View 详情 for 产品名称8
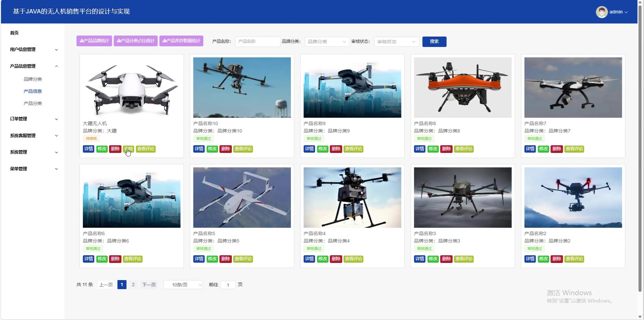The height and width of the screenshot is (320, 644). (420, 149)
